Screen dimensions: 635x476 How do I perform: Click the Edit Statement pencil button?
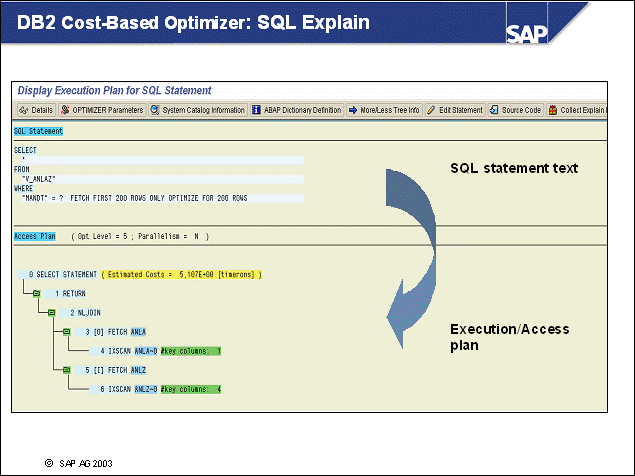tap(455, 110)
